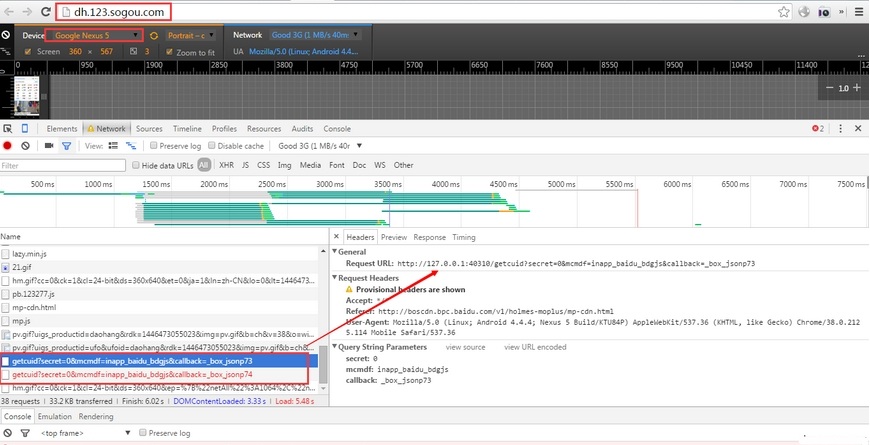The image size is (870, 445).
Task: Switch to the Sources panel tab
Action: point(149,129)
